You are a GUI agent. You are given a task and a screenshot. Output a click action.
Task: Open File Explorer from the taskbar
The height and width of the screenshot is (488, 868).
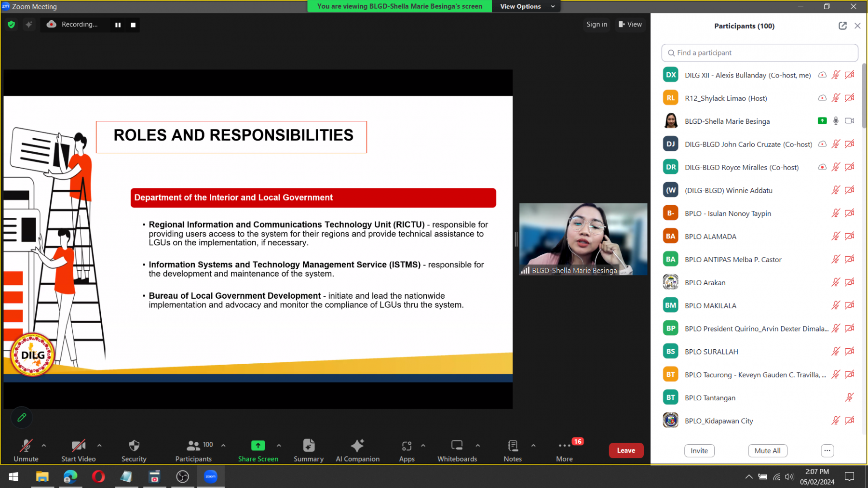(42, 477)
